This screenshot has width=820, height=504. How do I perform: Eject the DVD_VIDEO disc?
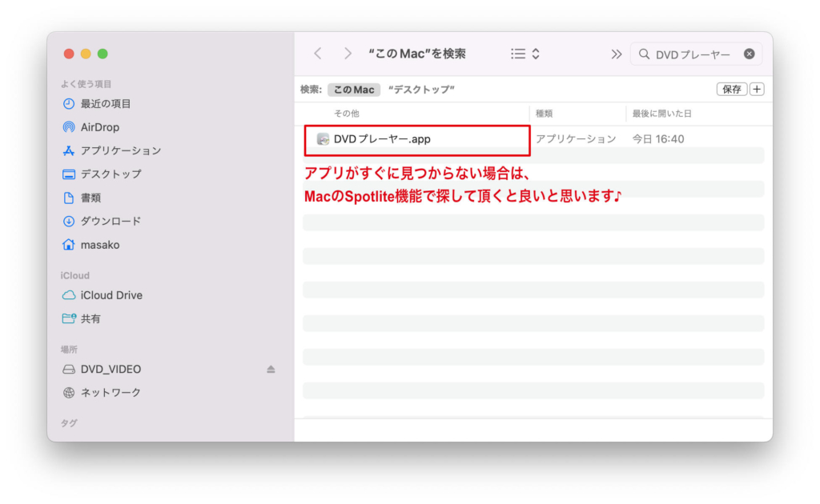coord(271,369)
